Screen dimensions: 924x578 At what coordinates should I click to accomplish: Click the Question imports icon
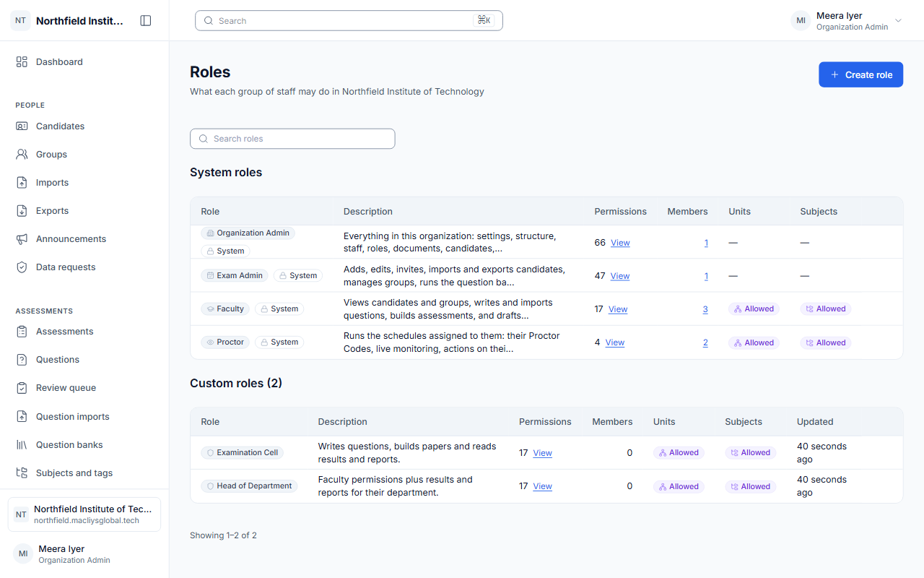pos(22,417)
